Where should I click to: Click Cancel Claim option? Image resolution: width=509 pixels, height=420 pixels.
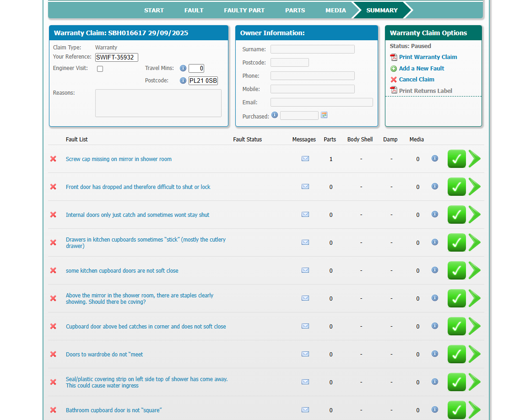tap(416, 79)
